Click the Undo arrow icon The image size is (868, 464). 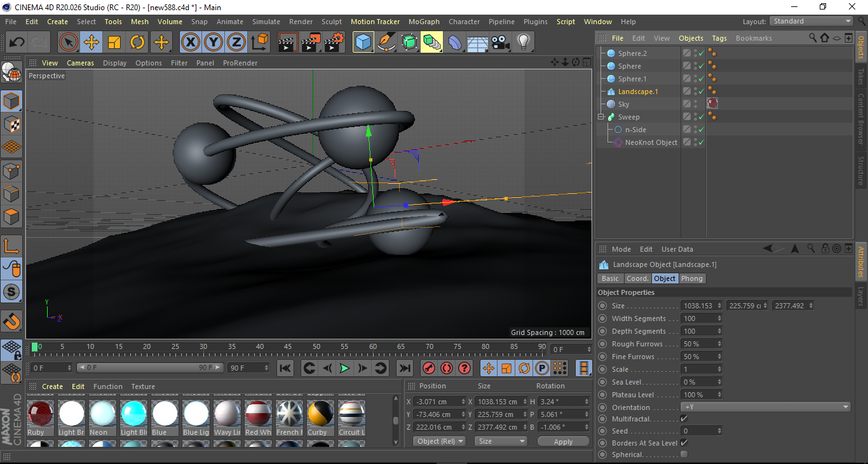click(x=17, y=43)
